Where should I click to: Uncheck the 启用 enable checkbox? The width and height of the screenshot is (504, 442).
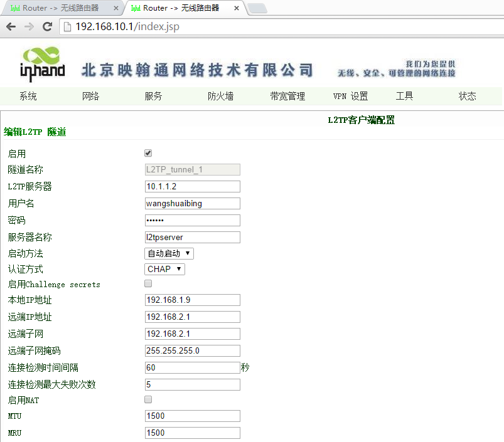[x=148, y=153]
